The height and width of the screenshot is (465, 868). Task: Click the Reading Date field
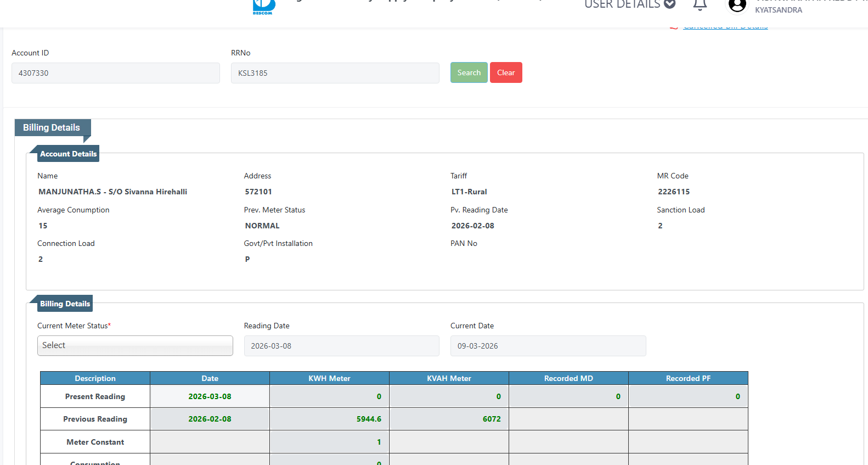[x=341, y=346]
